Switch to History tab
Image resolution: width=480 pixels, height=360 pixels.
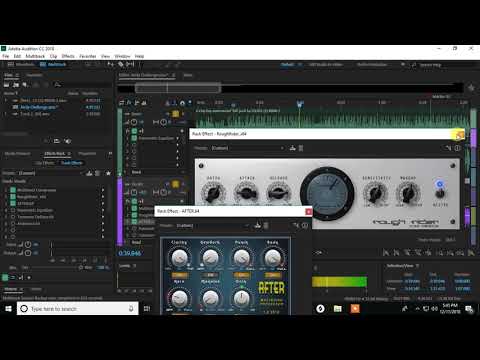point(11,289)
